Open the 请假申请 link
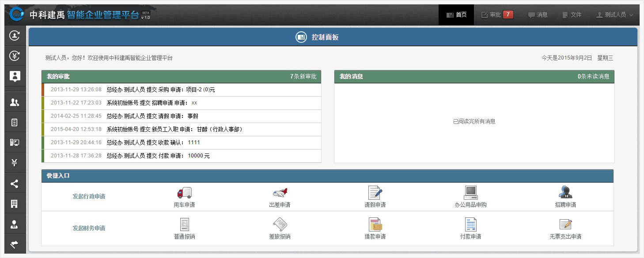This screenshot has width=644, height=258. [x=375, y=205]
